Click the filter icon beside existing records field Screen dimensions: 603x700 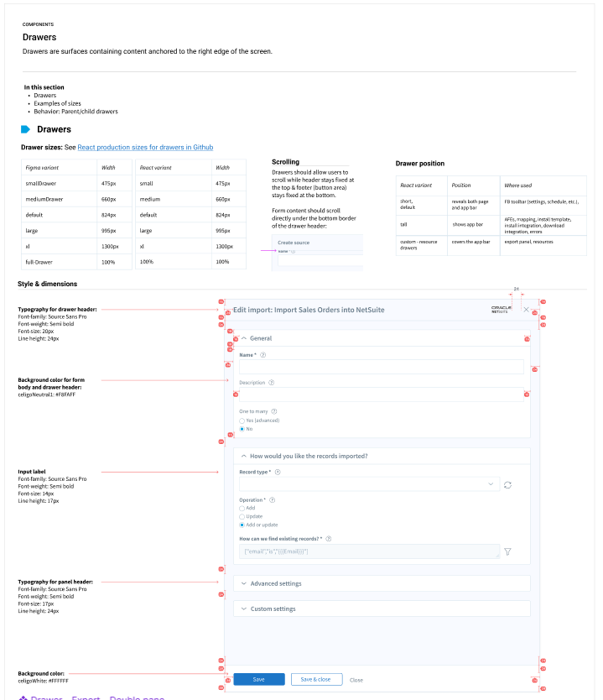(508, 552)
